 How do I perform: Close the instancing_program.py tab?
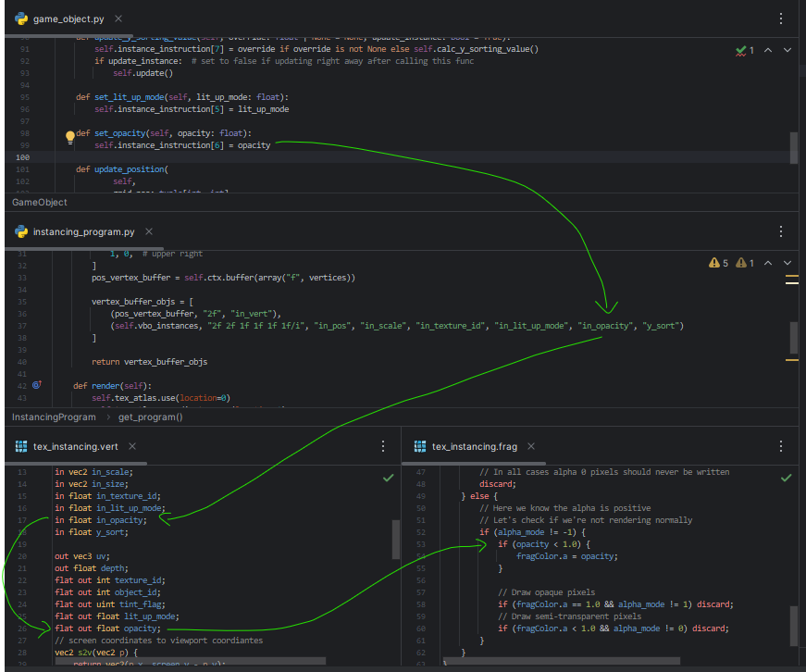pyautogui.click(x=149, y=231)
